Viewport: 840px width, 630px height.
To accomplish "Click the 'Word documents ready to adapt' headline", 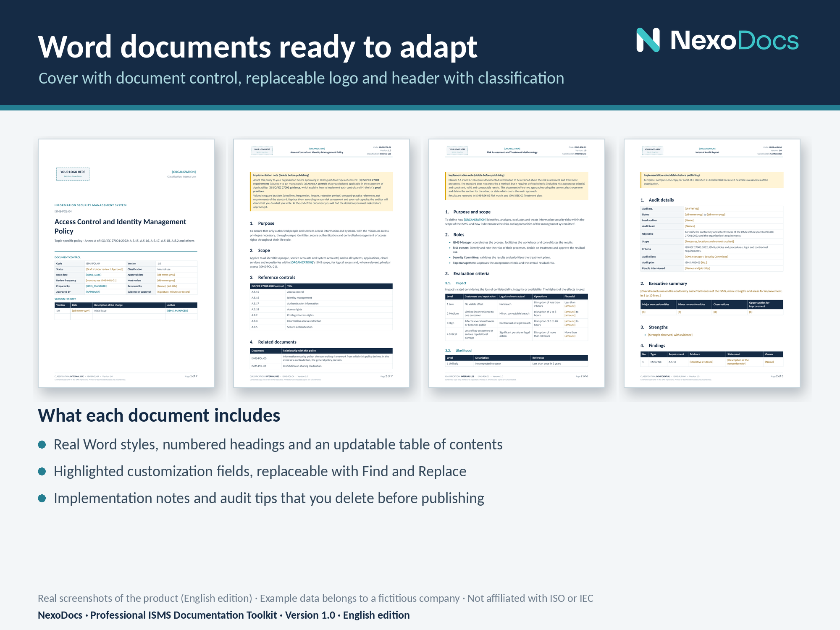I will (x=257, y=47).
